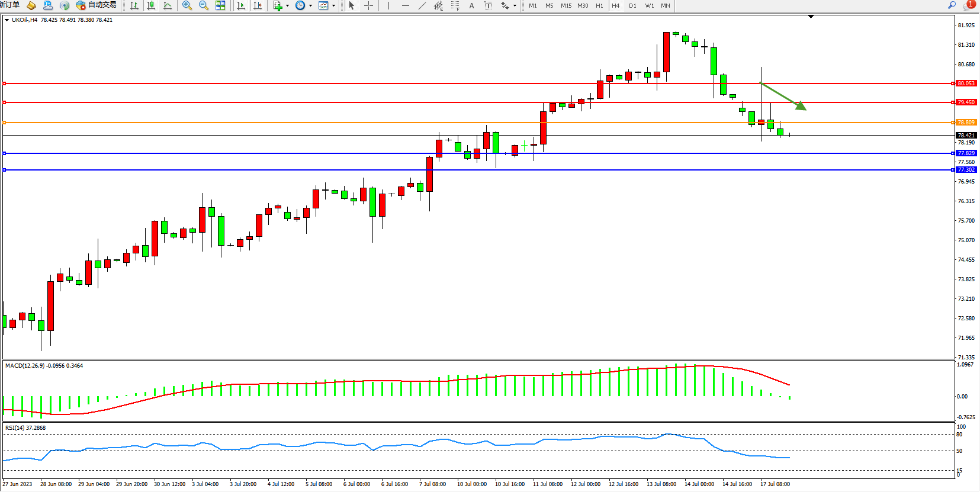Image resolution: width=980 pixels, height=492 pixels.
Task: Open the tile windows layout icon
Action: coord(220,5)
